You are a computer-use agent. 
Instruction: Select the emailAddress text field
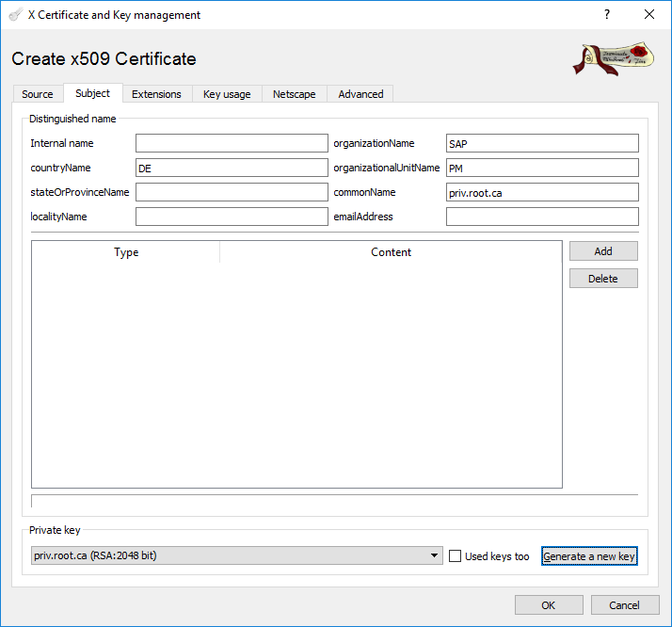click(x=542, y=217)
